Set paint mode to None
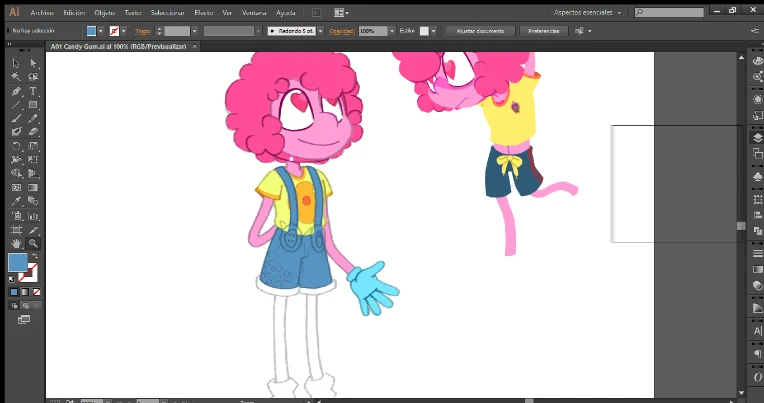This screenshot has height=403, width=764. (37, 292)
